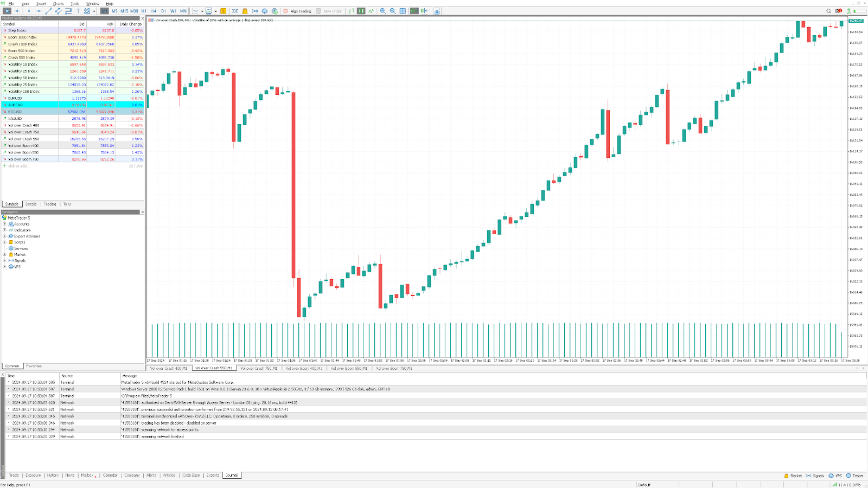Image resolution: width=868 pixels, height=488 pixels.
Task: Expand Expert Advisors in Navigator
Action: click(4, 236)
